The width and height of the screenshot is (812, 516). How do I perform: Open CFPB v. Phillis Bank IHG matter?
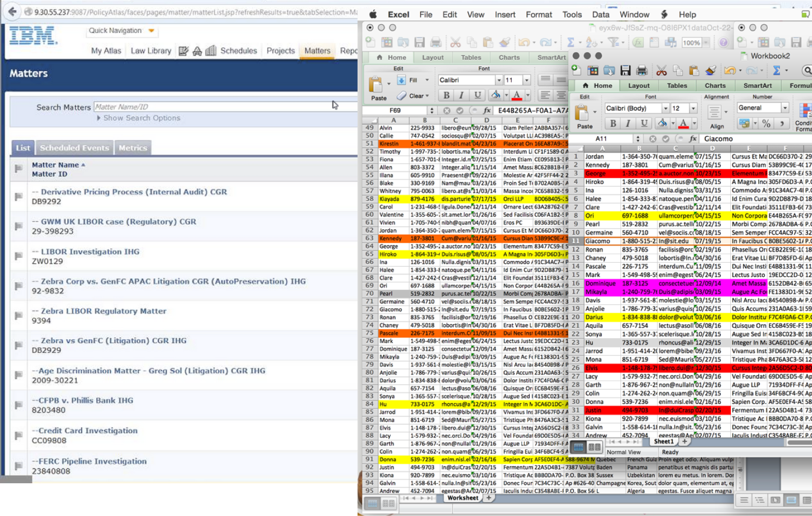pyautogui.click(x=82, y=401)
